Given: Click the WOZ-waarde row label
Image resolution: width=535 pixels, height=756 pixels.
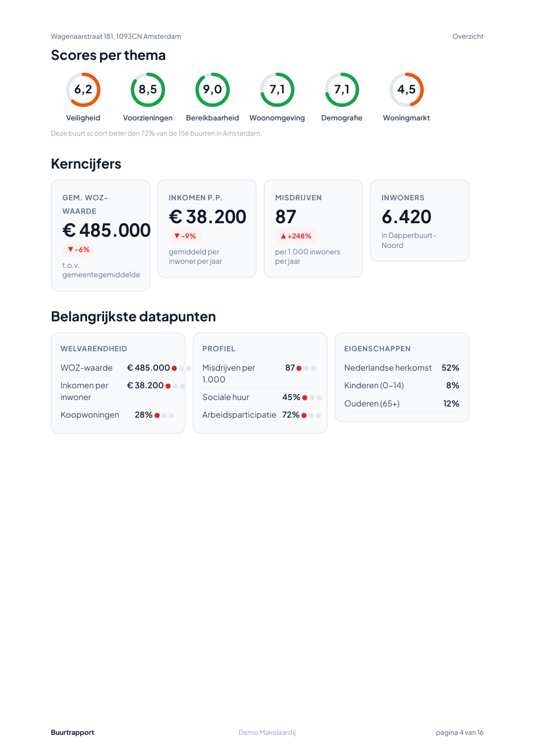Looking at the screenshot, I should point(86,368).
